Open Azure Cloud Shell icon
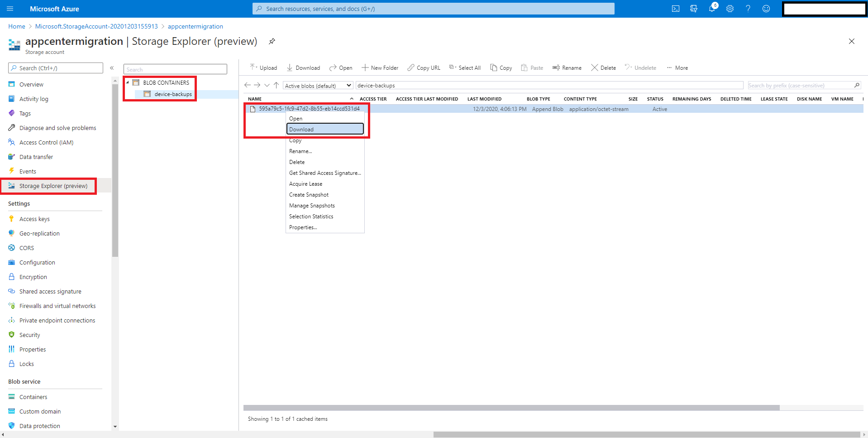Image resolution: width=868 pixels, height=438 pixels. click(x=675, y=9)
